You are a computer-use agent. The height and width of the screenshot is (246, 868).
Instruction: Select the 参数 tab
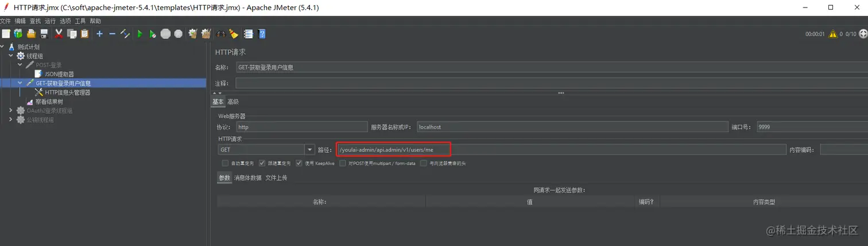(x=224, y=178)
